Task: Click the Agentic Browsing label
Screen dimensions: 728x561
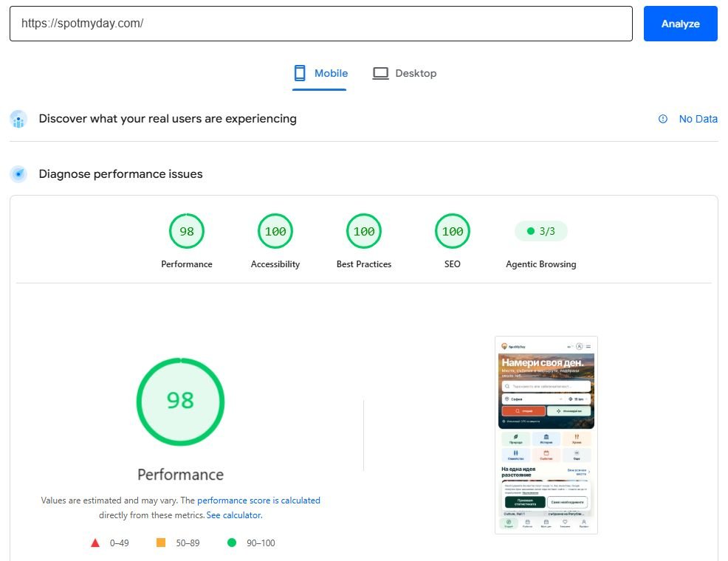Action: tap(541, 264)
